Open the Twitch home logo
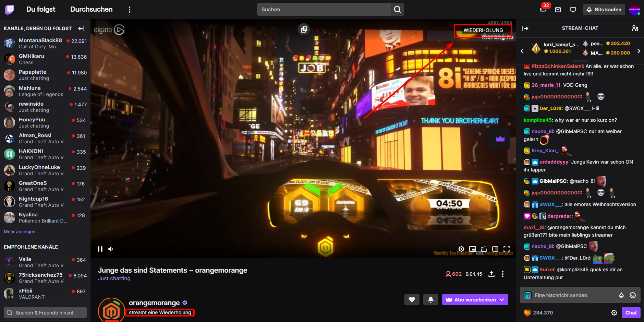Image resolution: width=644 pixels, height=322 pixels. point(10,10)
